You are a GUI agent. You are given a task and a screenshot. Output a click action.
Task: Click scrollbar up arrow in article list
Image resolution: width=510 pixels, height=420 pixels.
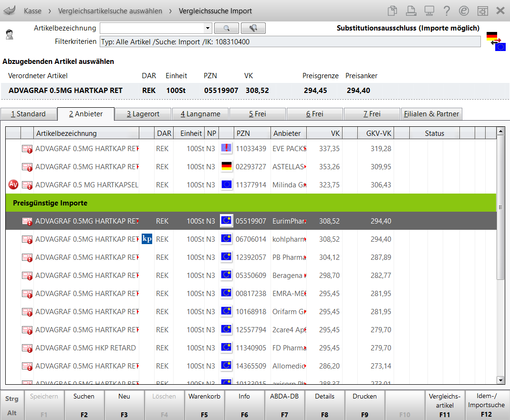point(500,131)
